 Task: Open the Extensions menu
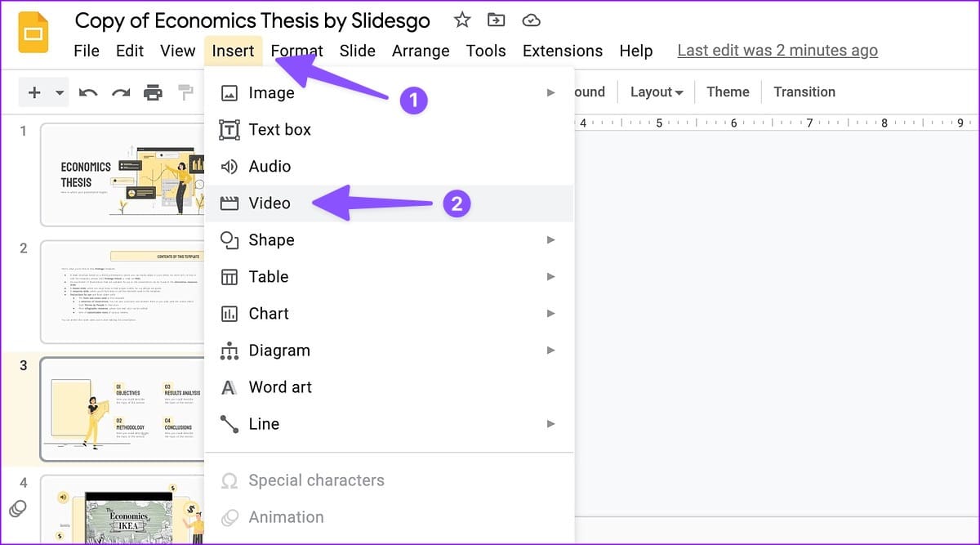pos(563,51)
